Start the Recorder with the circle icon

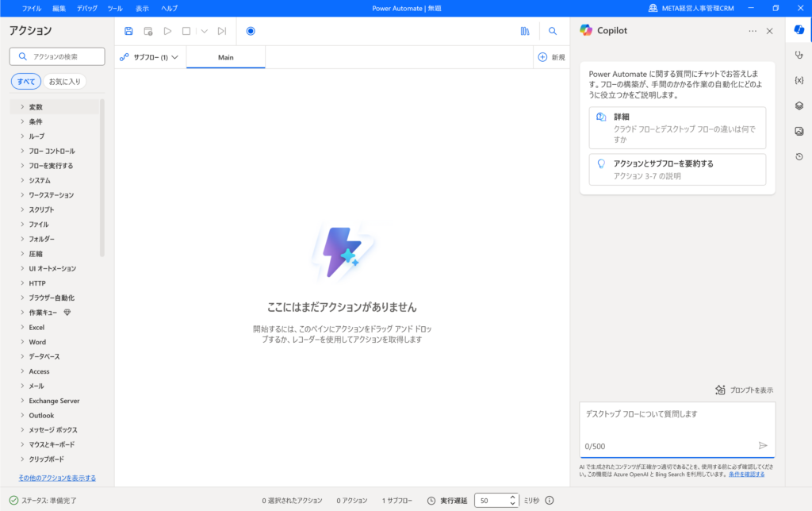[251, 32]
